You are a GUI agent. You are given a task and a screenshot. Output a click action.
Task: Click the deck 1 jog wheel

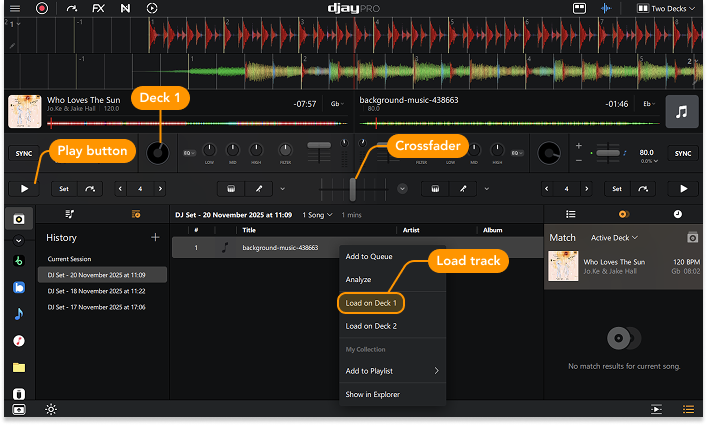coord(157,153)
